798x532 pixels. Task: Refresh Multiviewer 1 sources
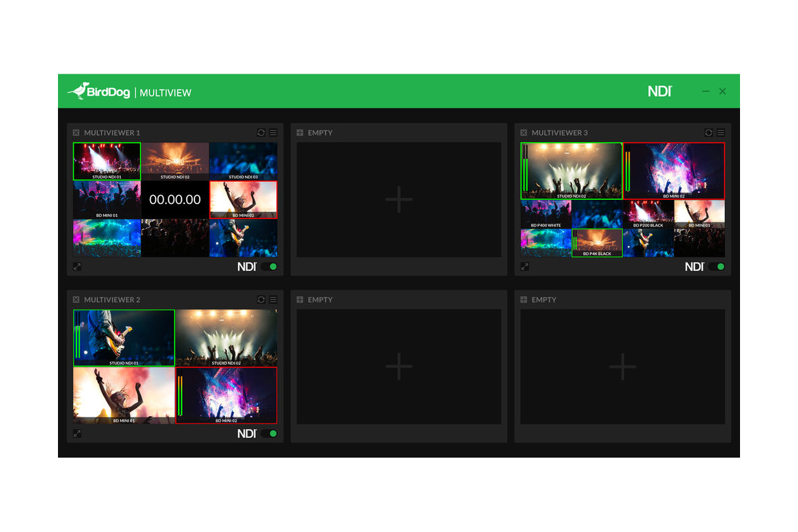coord(261,132)
